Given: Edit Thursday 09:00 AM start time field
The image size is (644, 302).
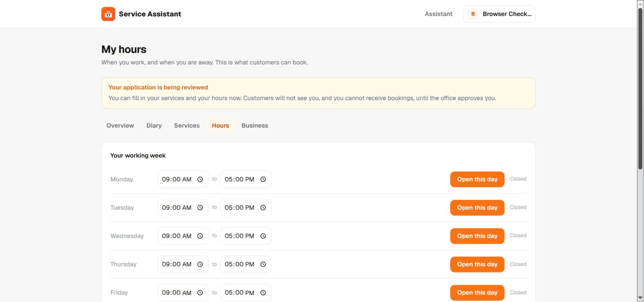Looking at the screenshot, I should (x=183, y=264).
